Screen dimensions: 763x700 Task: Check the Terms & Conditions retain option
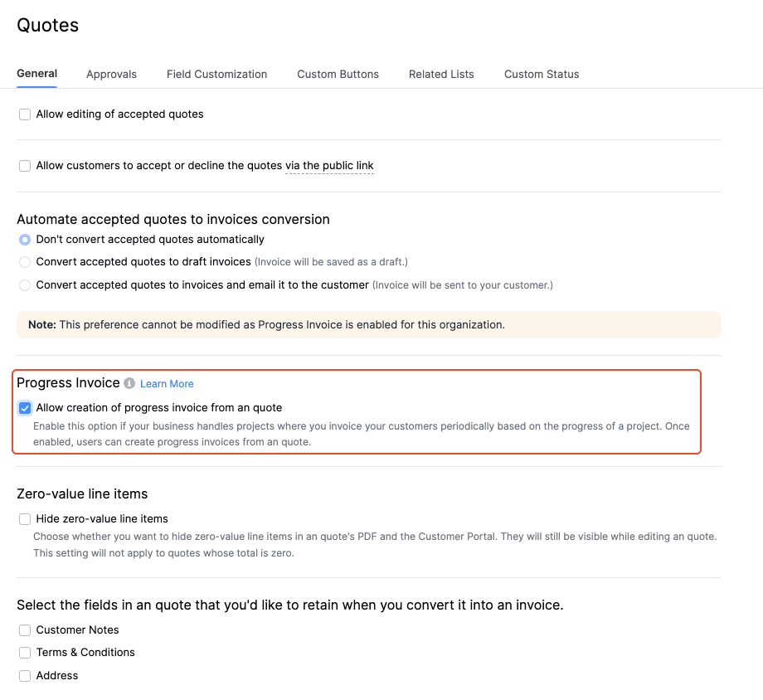24,653
